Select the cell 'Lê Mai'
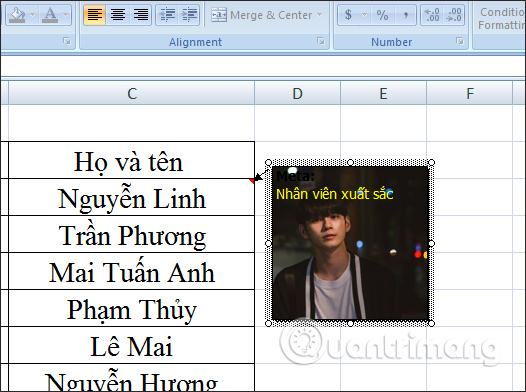This screenshot has height=392, width=526. point(132,345)
